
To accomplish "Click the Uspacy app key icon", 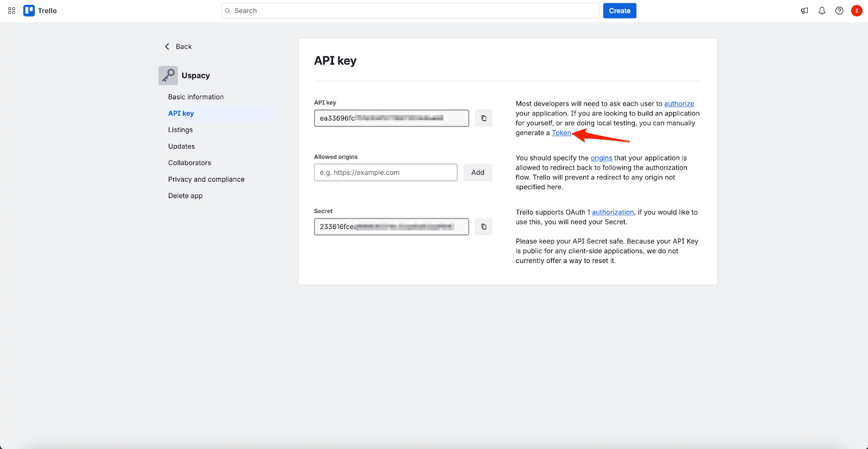I will coord(168,75).
